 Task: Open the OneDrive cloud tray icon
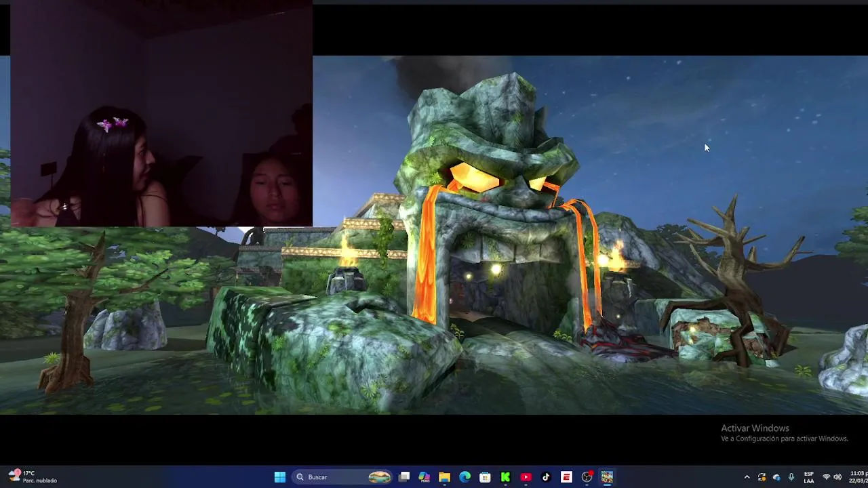coord(776,477)
